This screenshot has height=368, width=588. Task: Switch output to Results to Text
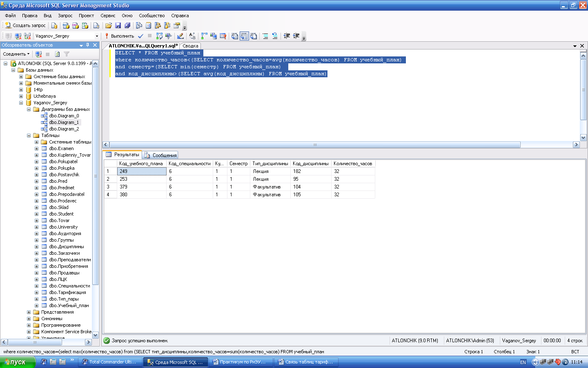pyautogui.click(x=235, y=36)
